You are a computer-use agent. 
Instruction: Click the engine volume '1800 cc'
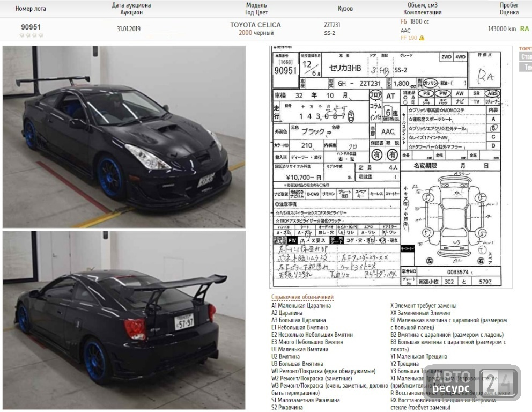coord(419,21)
